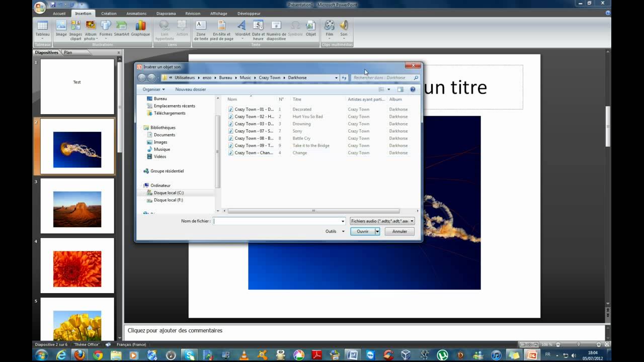This screenshot has width=644, height=362.
Task: Click the slide panel vertical scrollbar
Action: (x=120, y=108)
